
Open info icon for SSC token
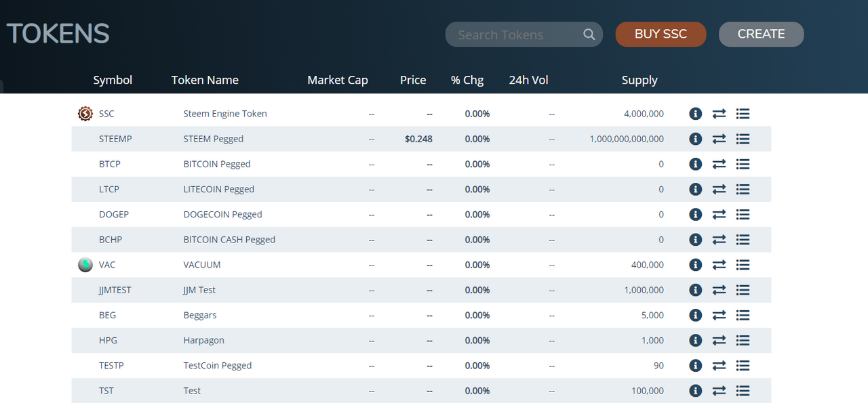point(695,114)
